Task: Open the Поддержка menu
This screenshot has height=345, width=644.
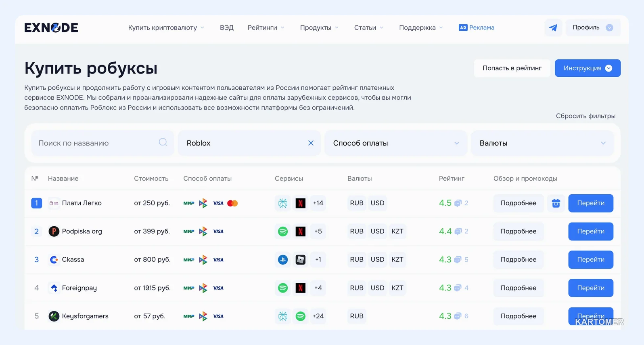Action: pos(421,27)
